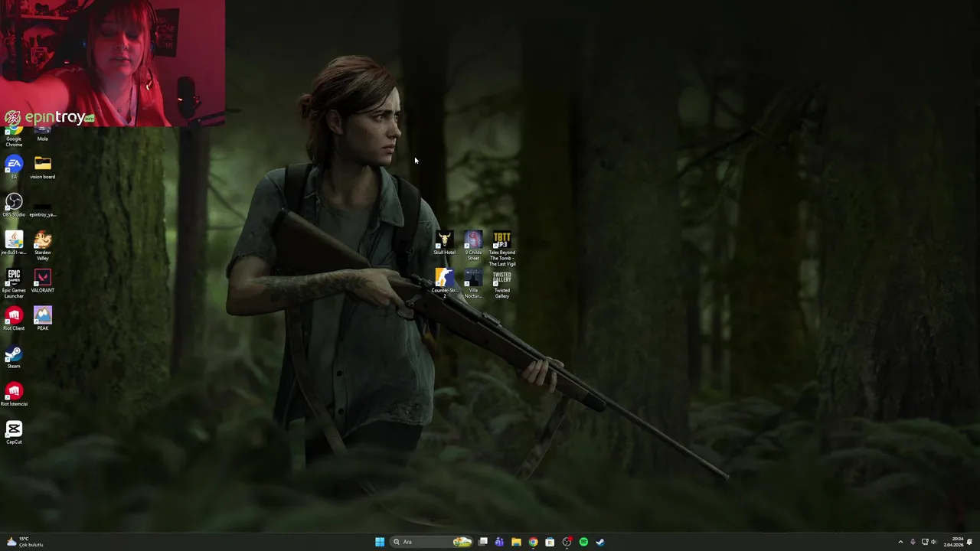980x551 pixels.
Task: Open Chrome from the taskbar
Action: click(x=533, y=542)
